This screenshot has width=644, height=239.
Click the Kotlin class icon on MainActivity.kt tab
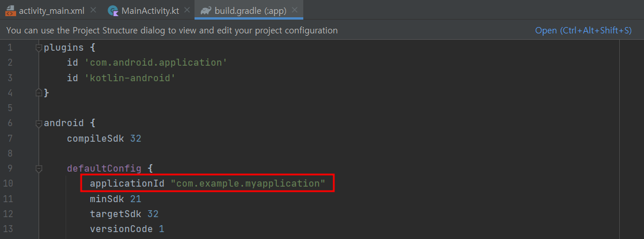click(x=113, y=11)
